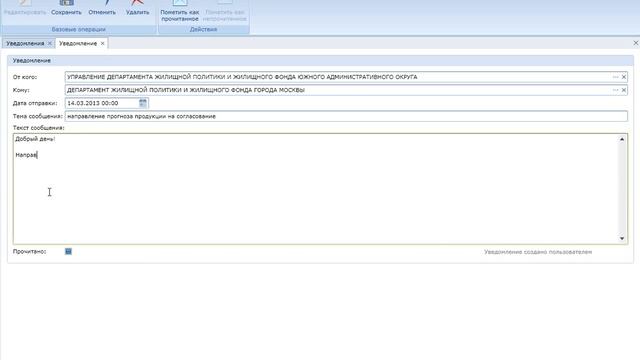This screenshot has width=640, height=360.
Task: Open ellipsis lookup for От кого field
Action: click(x=616, y=77)
